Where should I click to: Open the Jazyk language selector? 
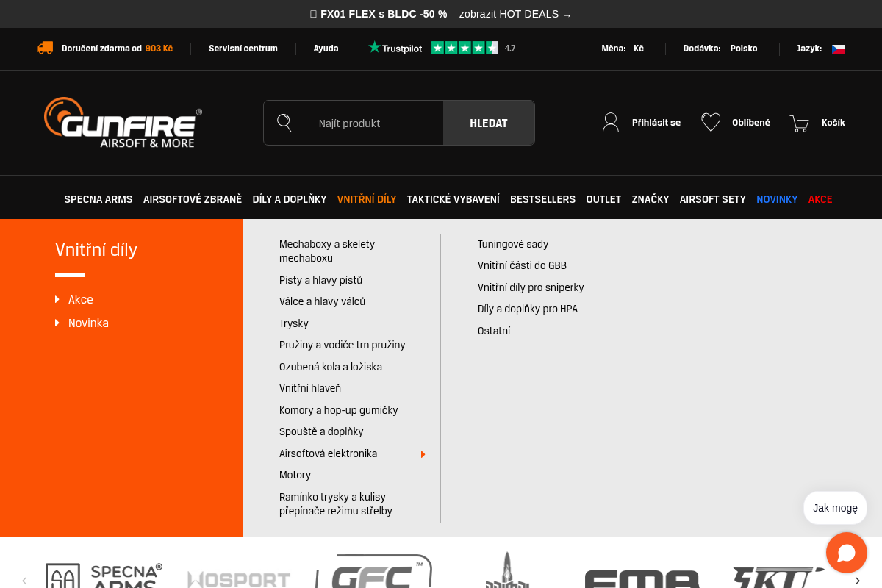click(x=821, y=49)
